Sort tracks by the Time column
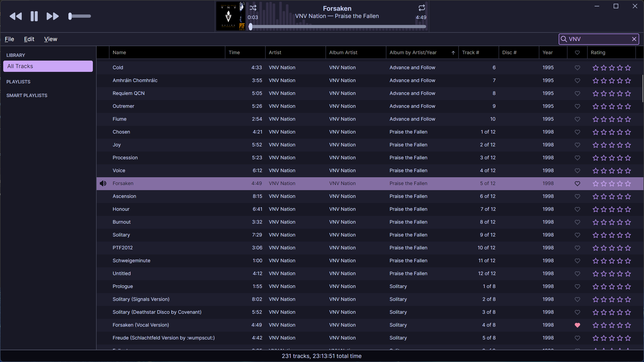 pyautogui.click(x=245, y=53)
